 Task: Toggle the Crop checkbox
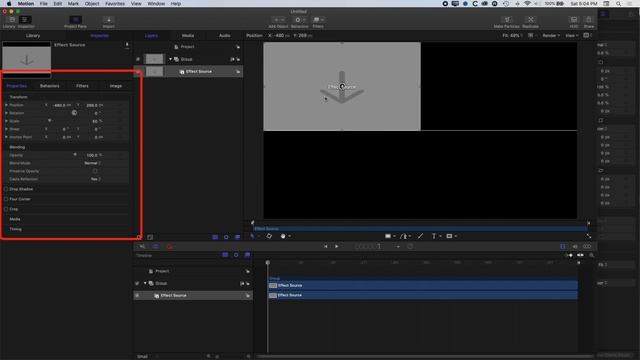pyautogui.click(x=6, y=209)
